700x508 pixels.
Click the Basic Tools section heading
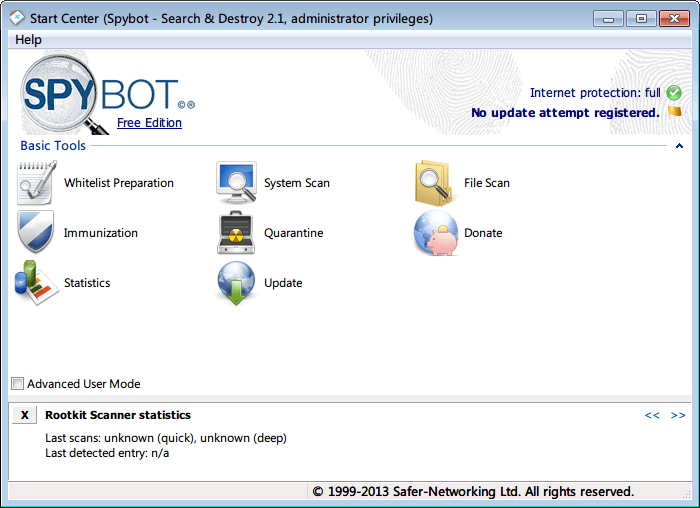tap(53, 146)
